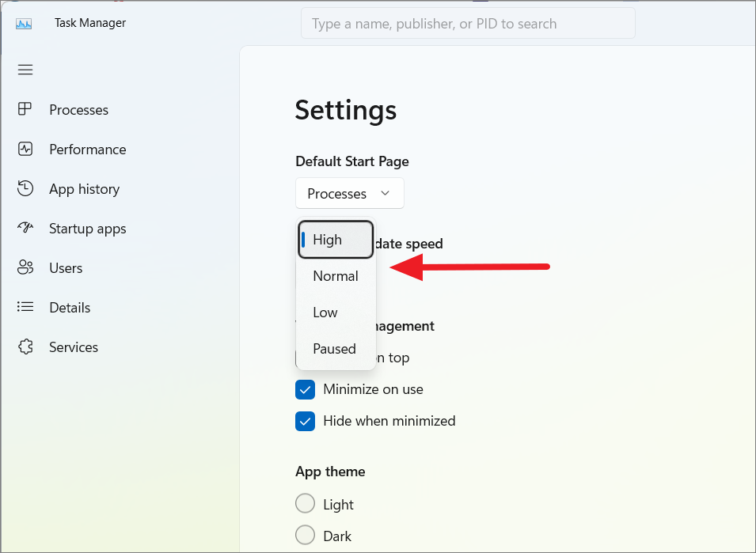
Task: Toggle the hamburger navigation menu
Action: click(25, 70)
